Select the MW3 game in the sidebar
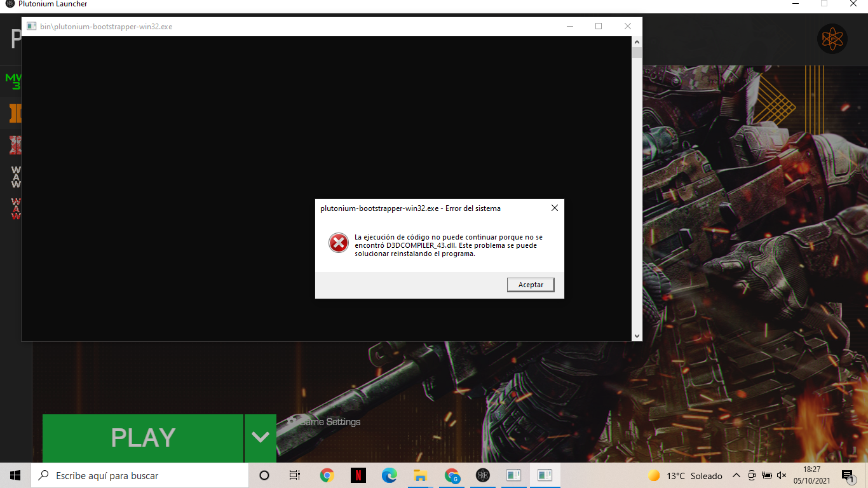The width and height of the screenshot is (868, 488). tap(13, 81)
